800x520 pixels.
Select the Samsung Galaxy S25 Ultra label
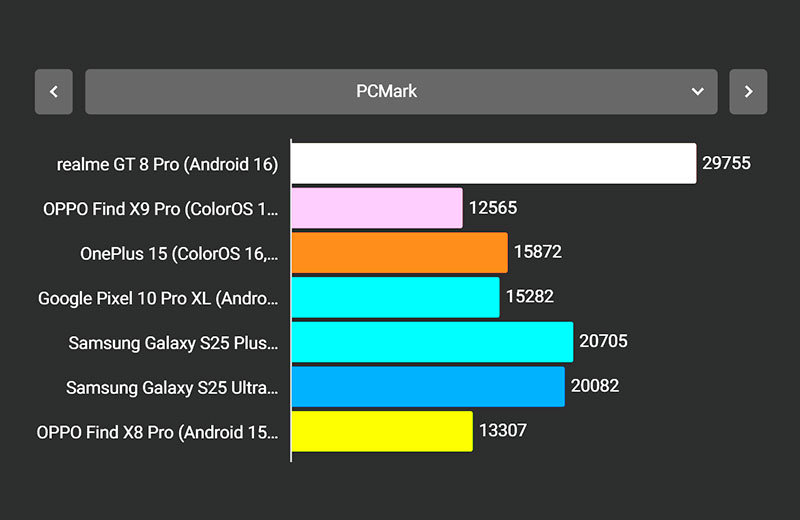(172, 387)
